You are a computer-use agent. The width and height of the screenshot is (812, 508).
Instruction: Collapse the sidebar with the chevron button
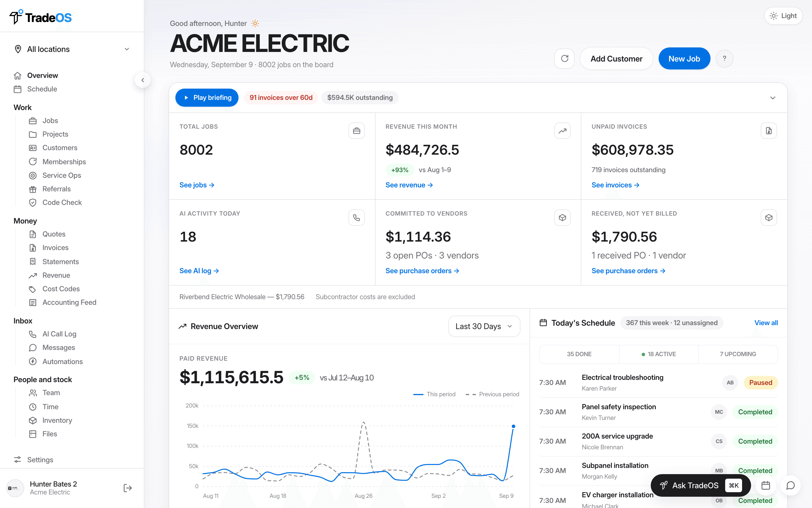tap(143, 80)
